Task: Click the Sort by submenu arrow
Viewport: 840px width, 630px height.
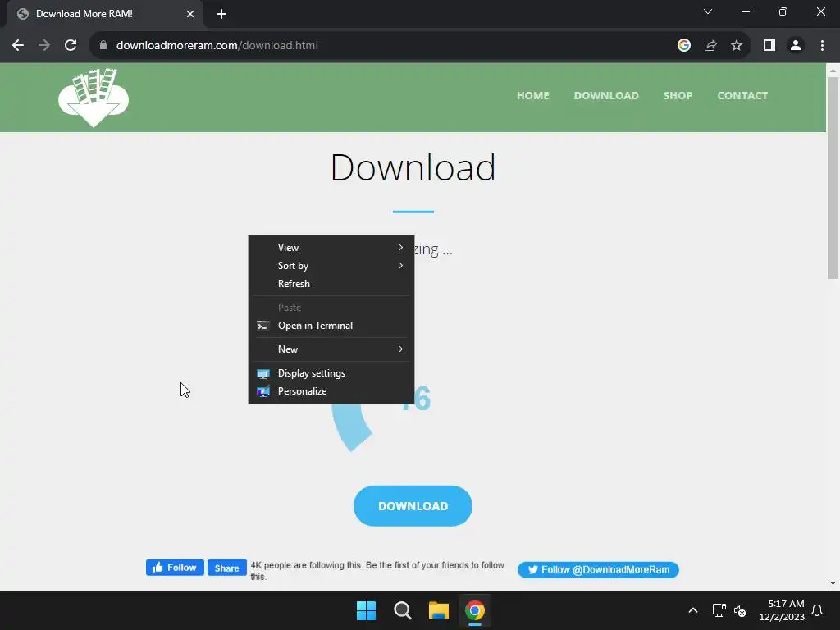Action: coord(400,266)
